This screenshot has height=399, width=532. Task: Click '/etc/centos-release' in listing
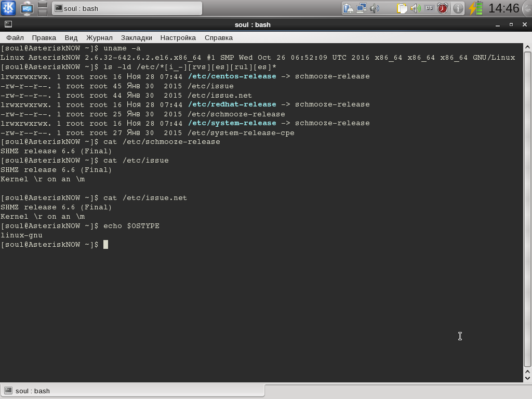[x=232, y=76]
